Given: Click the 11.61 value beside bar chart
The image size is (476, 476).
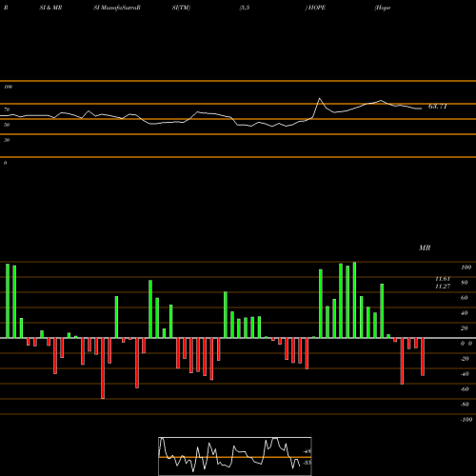Looking at the screenshot, I should [443, 279].
